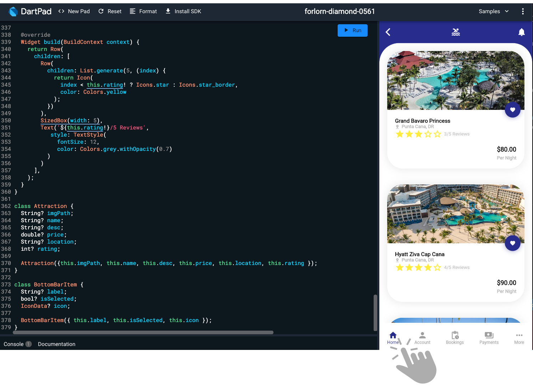
Task: Click the '@override' annotation on line 338
Action: [36, 35]
